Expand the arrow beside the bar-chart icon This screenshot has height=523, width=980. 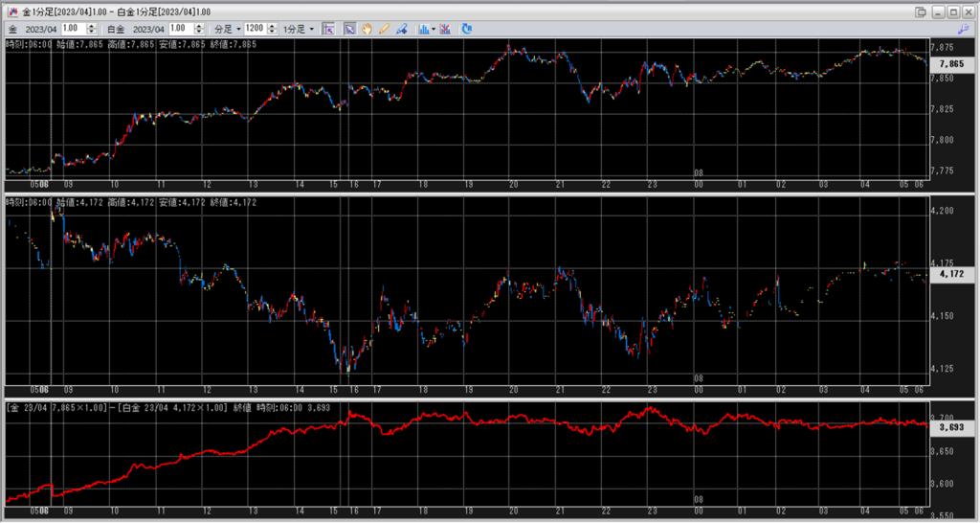pyautogui.click(x=434, y=29)
